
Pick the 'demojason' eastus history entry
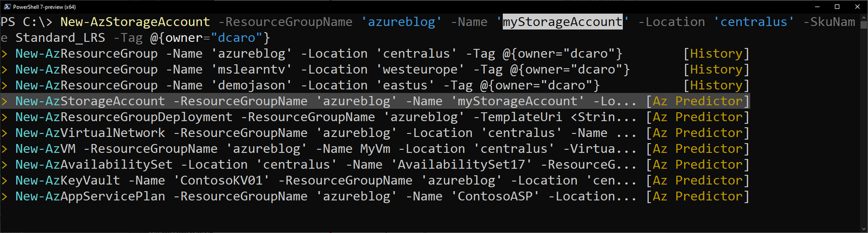tap(375, 86)
